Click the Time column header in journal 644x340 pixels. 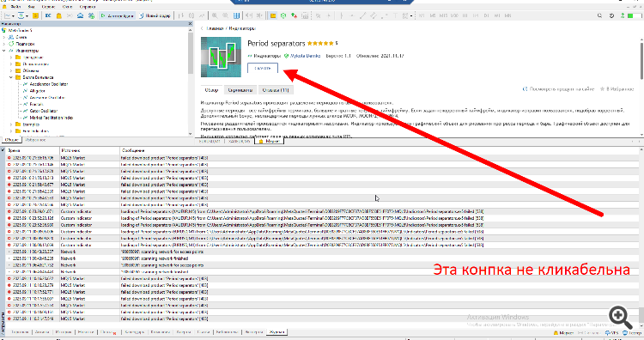[x=33, y=150]
